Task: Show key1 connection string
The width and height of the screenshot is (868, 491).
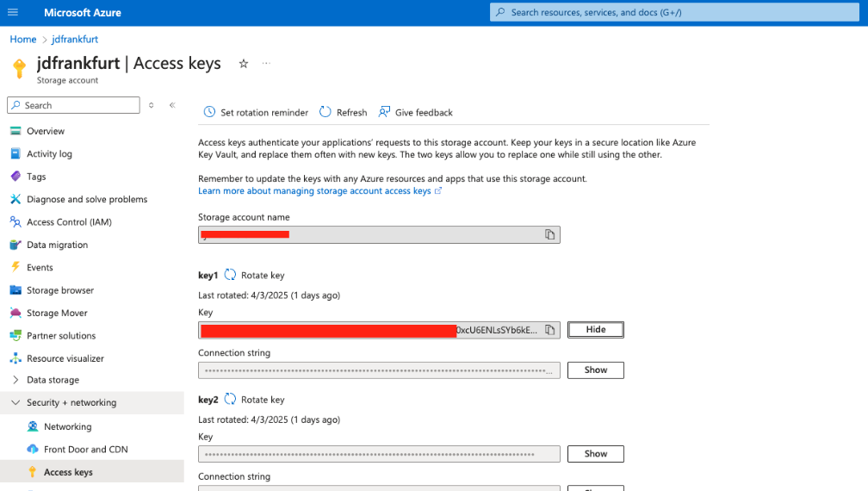Action: pos(596,370)
